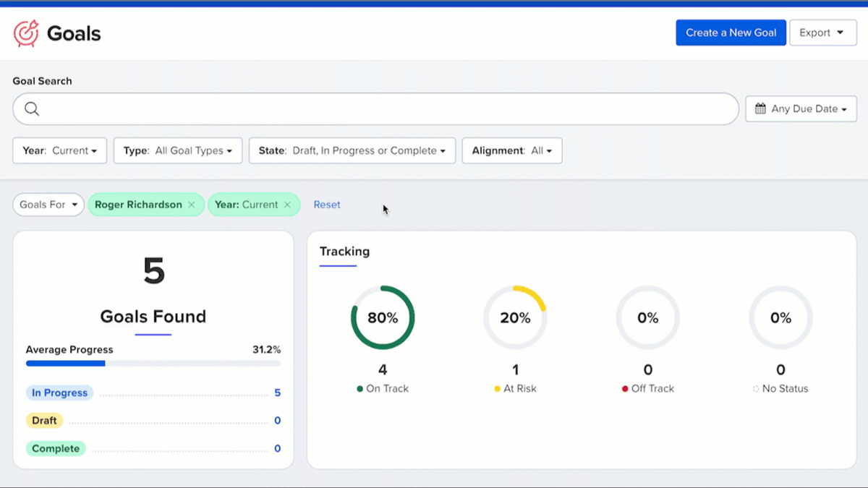868x488 pixels.
Task: Open the State filter dropdown
Action: [x=352, y=151]
